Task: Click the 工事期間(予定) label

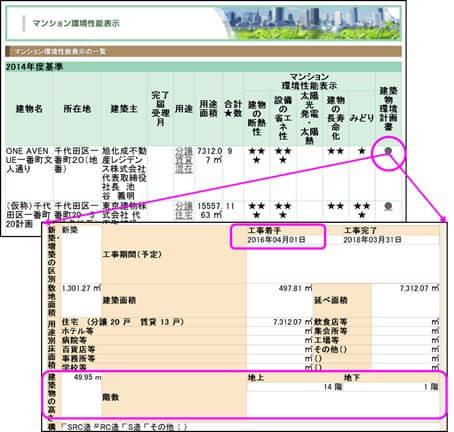Action: pyautogui.click(x=132, y=255)
